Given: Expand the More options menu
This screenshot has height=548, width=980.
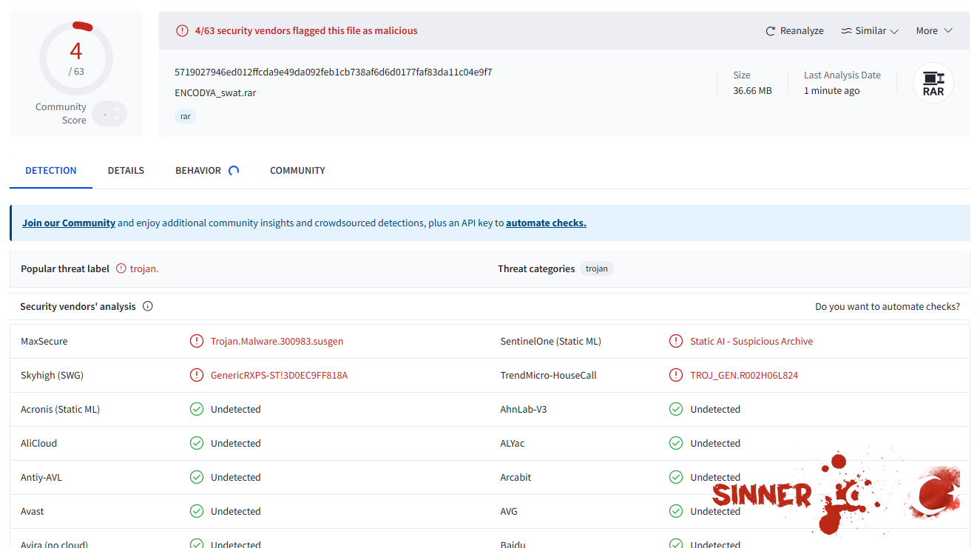Looking at the screenshot, I should tap(934, 31).
